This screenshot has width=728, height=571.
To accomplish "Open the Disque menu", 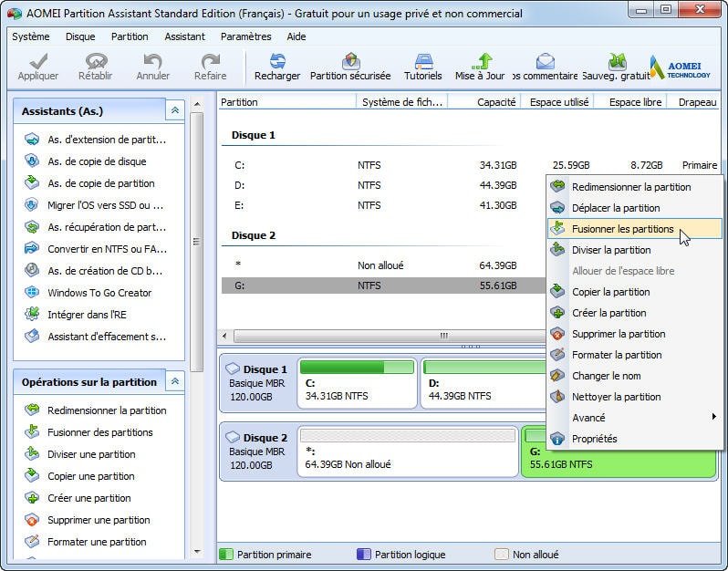I will tap(80, 36).
